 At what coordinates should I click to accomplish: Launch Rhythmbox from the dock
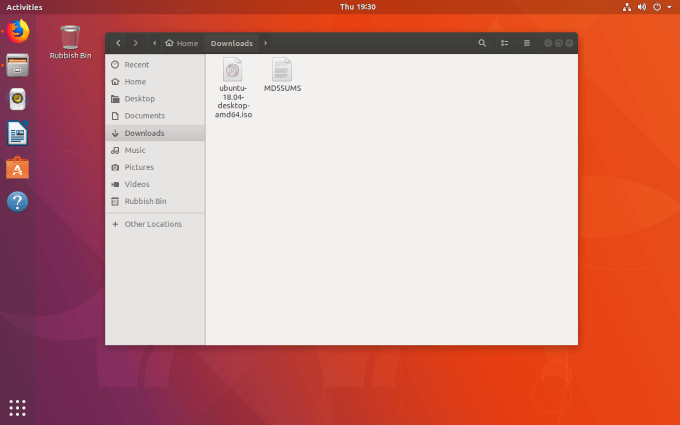point(18,99)
